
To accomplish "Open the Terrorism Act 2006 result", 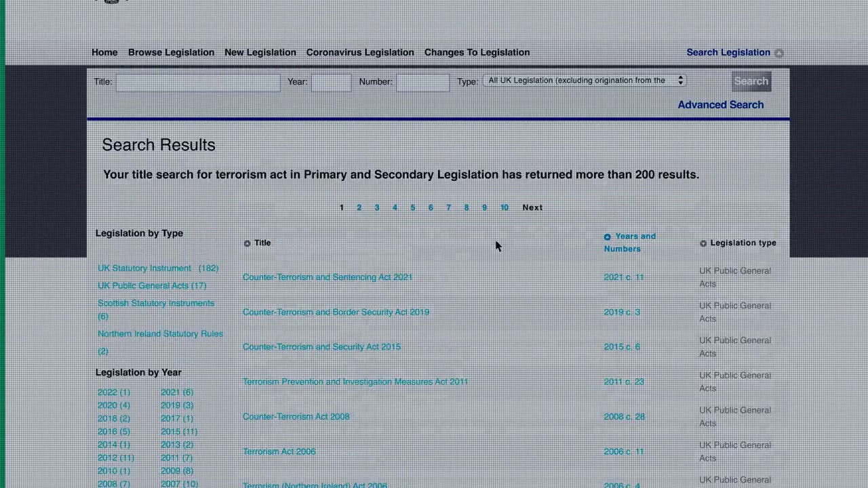I will (279, 451).
